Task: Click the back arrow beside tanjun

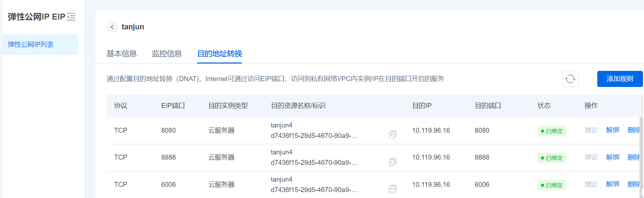Action: pyautogui.click(x=112, y=27)
